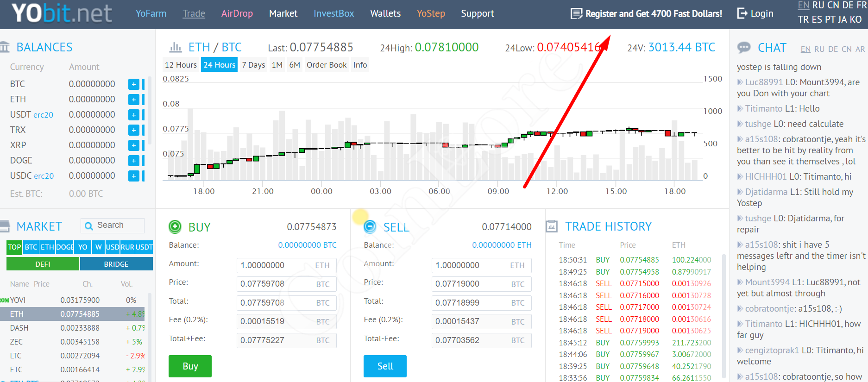Click the ETH balance plus icon

pos(133,100)
